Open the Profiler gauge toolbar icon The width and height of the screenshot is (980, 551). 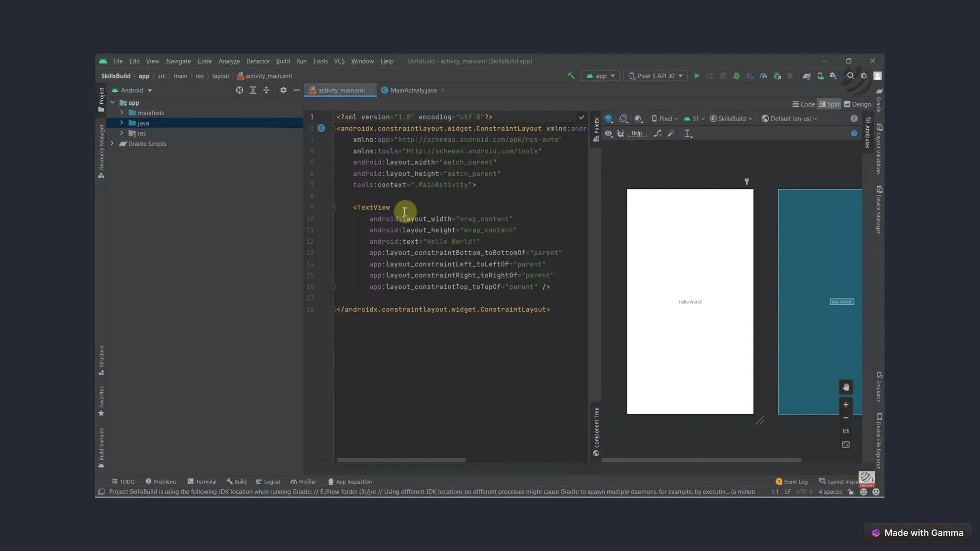(763, 76)
